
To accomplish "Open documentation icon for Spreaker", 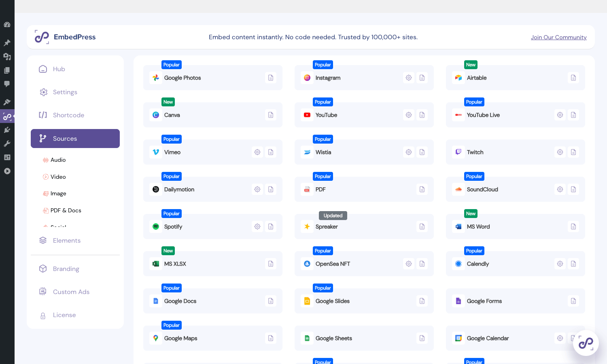I will (422, 226).
